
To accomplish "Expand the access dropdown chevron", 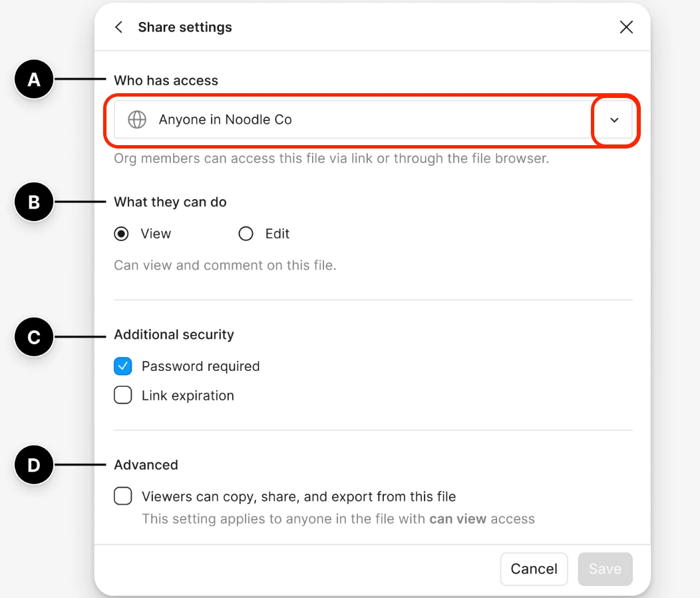I will (x=614, y=120).
